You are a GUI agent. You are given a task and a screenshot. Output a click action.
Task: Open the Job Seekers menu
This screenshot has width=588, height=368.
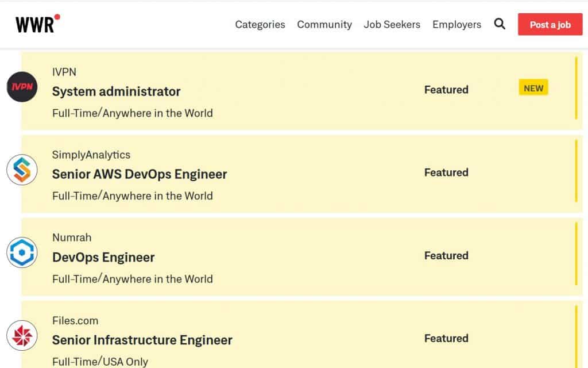(x=392, y=24)
